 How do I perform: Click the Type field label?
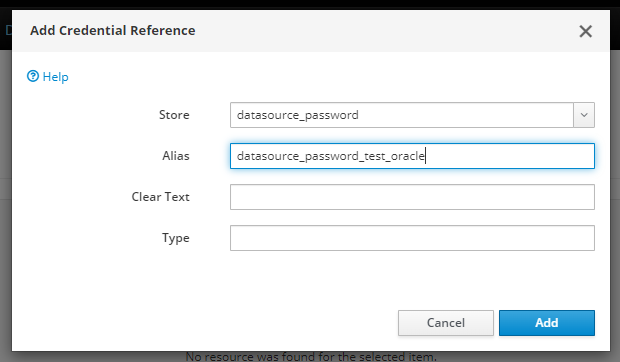[x=176, y=238]
